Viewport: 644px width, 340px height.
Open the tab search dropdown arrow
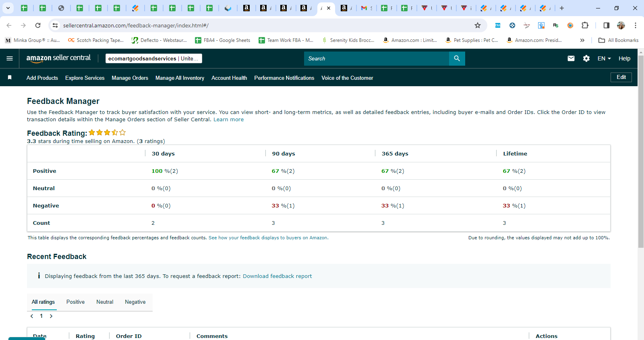[8, 8]
